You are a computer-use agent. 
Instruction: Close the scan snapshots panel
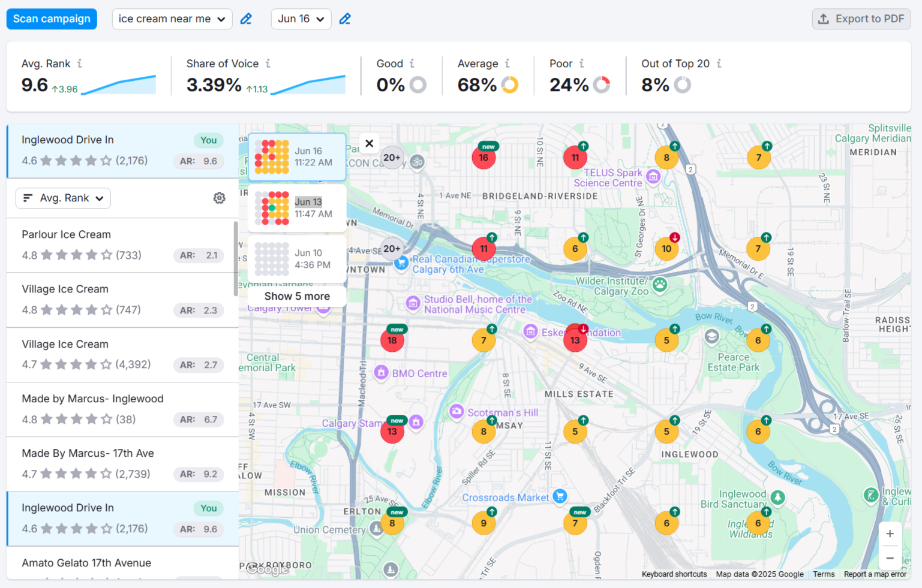[x=369, y=143]
